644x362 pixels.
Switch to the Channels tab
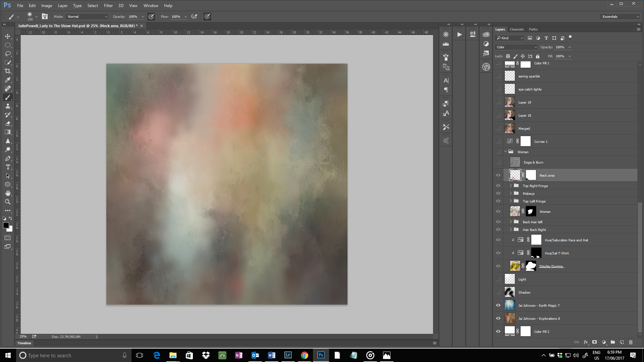pyautogui.click(x=517, y=29)
